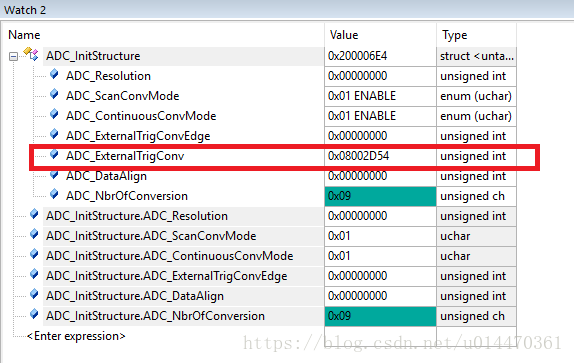Select ADC_InitStructure.ADC_ContinuousConvMode watch row

[169, 256]
